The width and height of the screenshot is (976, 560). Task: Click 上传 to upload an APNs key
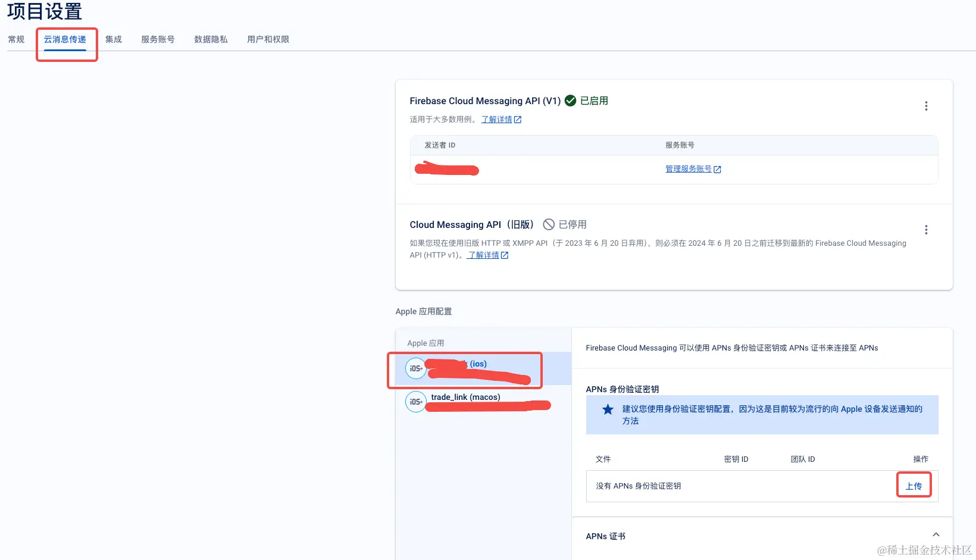[x=914, y=486]
